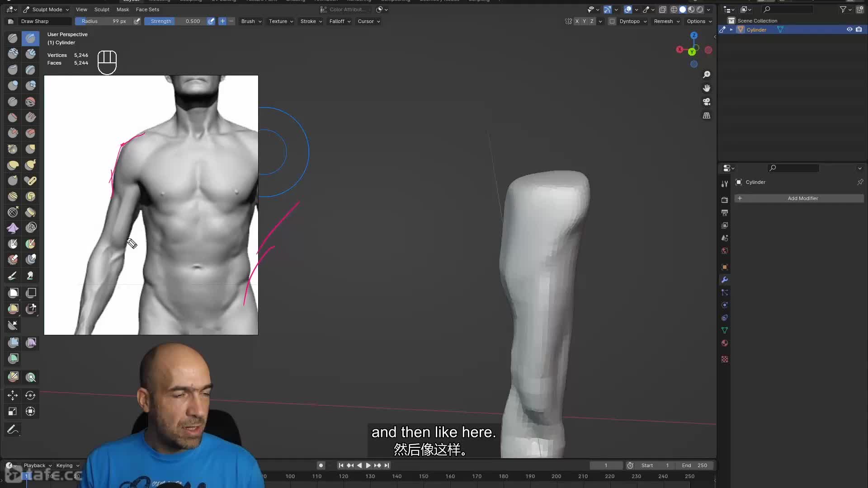The width and height of the screenshot is (868, 488).
Task: Open the Modifiers properties tab wrench icon
Action: coord(725,280)
